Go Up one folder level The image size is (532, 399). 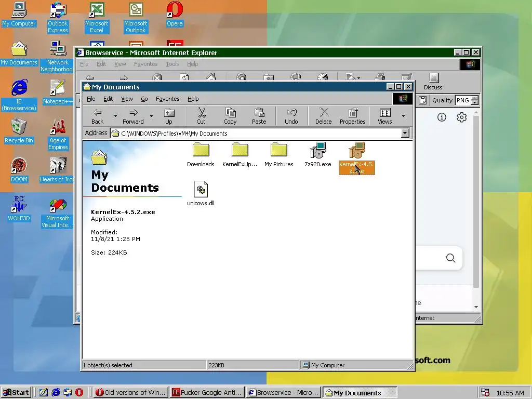(169, 116)
